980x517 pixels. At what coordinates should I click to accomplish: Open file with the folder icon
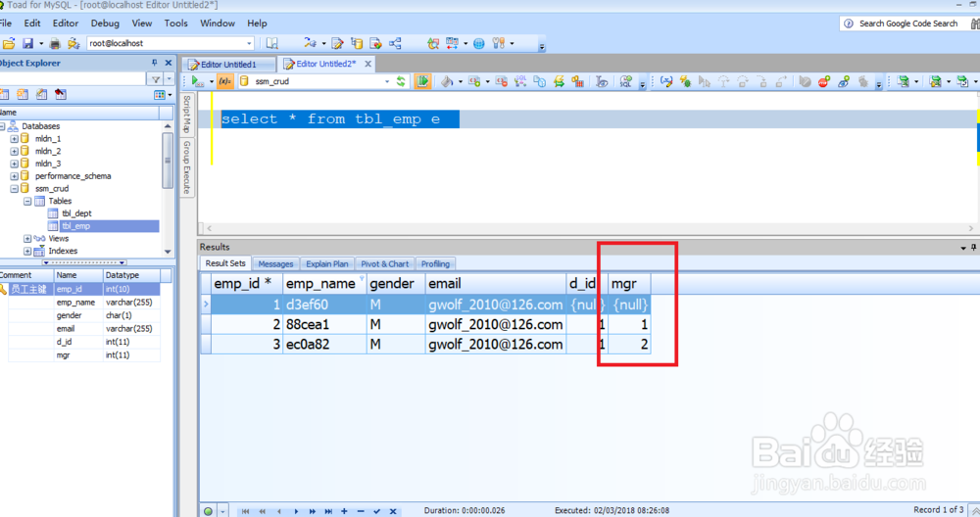[x=9, y=43]
